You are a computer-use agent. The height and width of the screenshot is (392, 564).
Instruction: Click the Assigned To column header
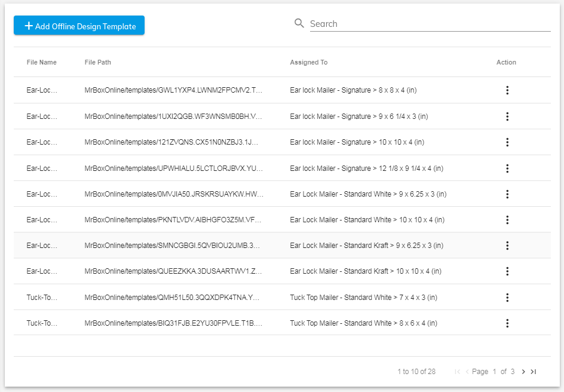pyautogui.click(x=309, y=62)
